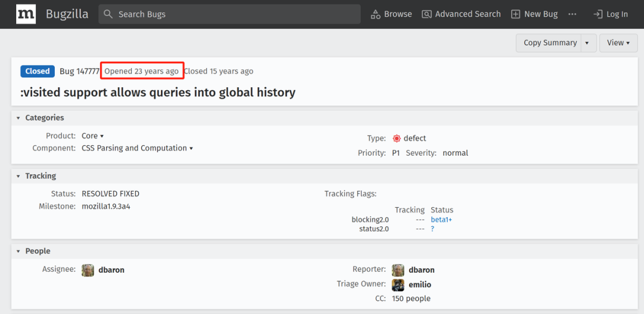644x314 pixels.
Task: Collapse the Tracking section
Action: [x=18, y=176]
